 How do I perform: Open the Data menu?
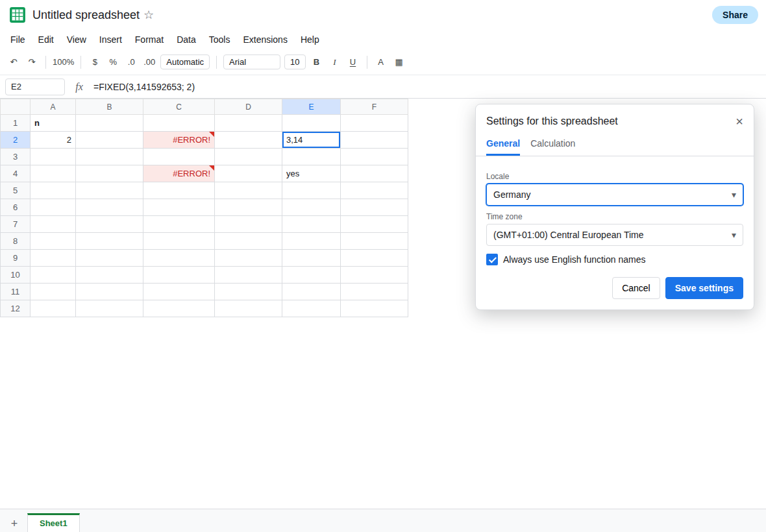pos(186,40)
